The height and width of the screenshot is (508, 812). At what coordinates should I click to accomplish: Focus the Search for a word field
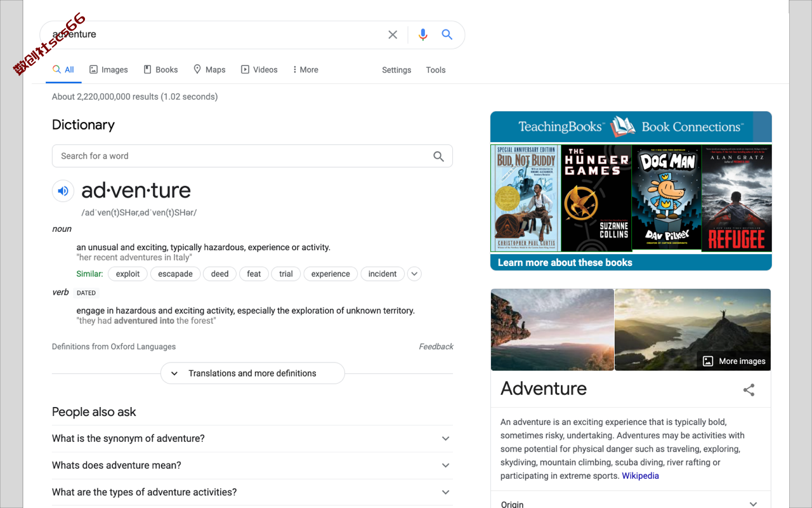click(x=252, y=156)
